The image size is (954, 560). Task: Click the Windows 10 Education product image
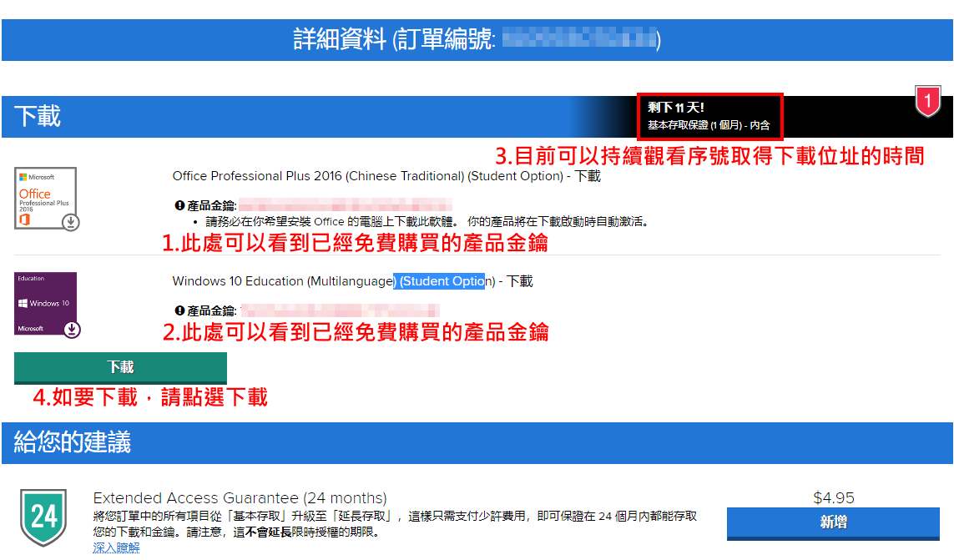point(46,303)
